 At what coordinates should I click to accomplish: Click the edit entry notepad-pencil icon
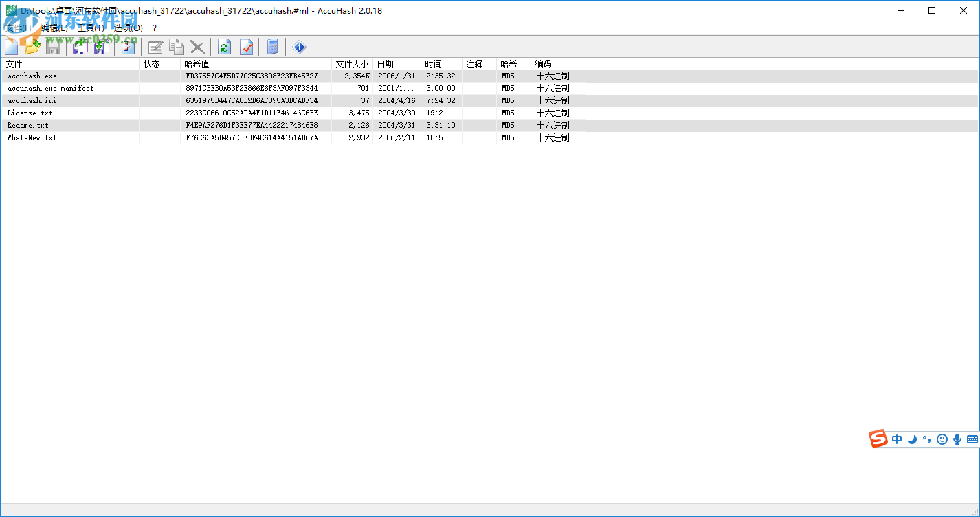point(156,47)
